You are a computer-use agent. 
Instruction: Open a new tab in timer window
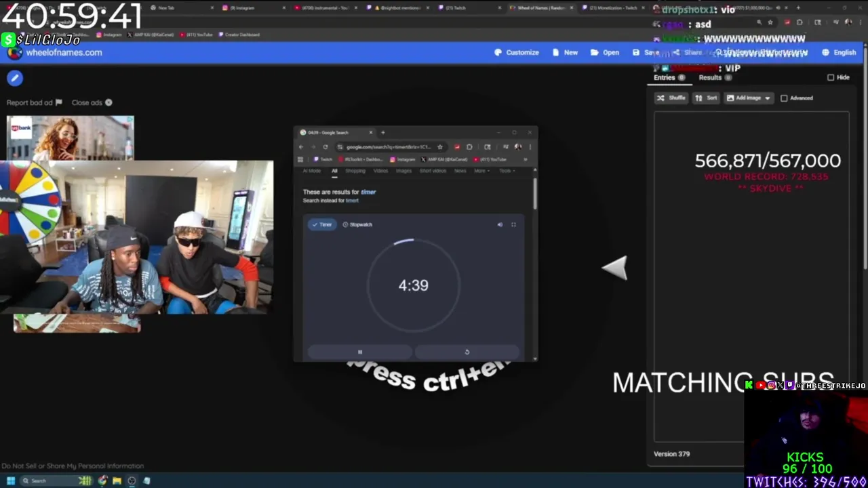click(x=382, y=133)
